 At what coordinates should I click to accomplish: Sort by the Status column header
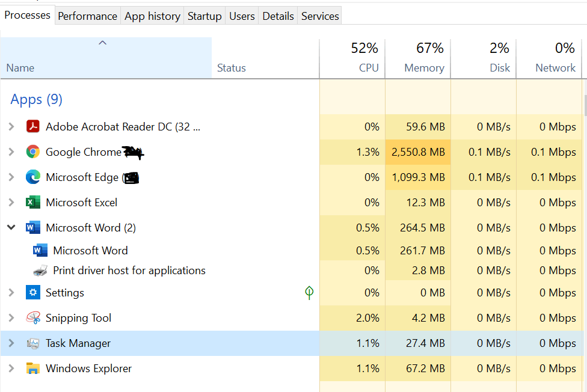click(x=265, y=58)
